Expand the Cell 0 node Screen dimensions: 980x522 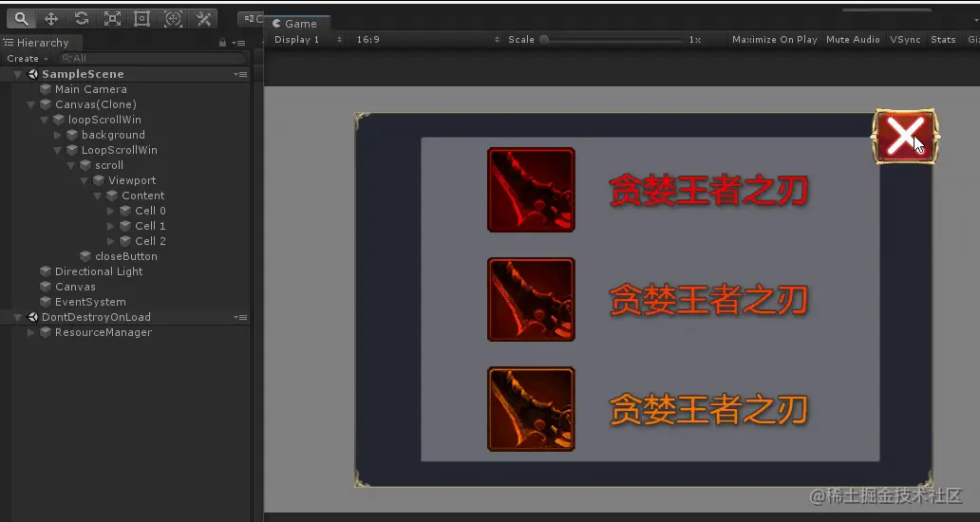click(110, 211)
